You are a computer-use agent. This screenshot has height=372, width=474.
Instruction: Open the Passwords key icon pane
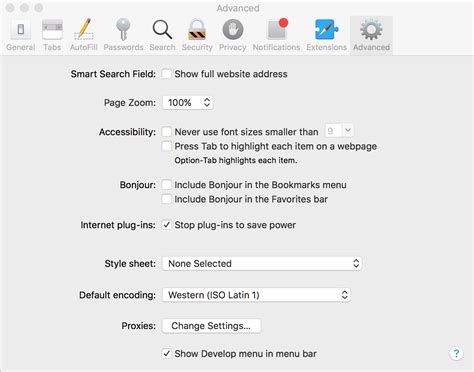123,35
